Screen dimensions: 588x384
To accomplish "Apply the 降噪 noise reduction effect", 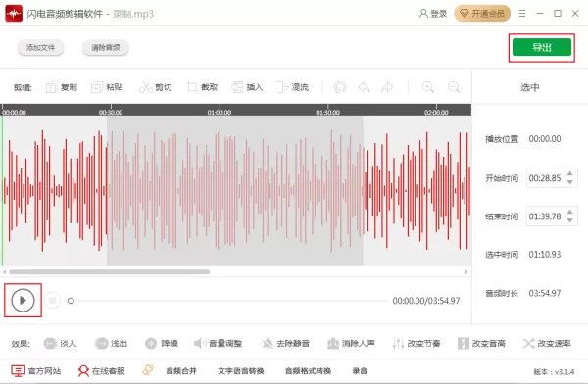I will [x=162, y=343].
